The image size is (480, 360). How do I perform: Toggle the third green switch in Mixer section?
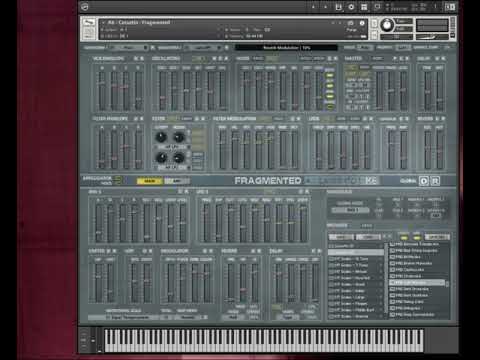330,96
